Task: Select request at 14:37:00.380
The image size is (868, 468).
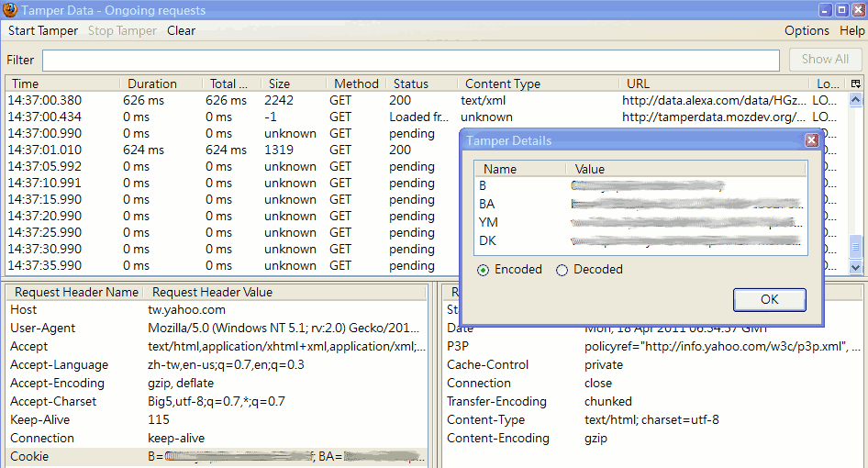Action: [x=427, y=100]
